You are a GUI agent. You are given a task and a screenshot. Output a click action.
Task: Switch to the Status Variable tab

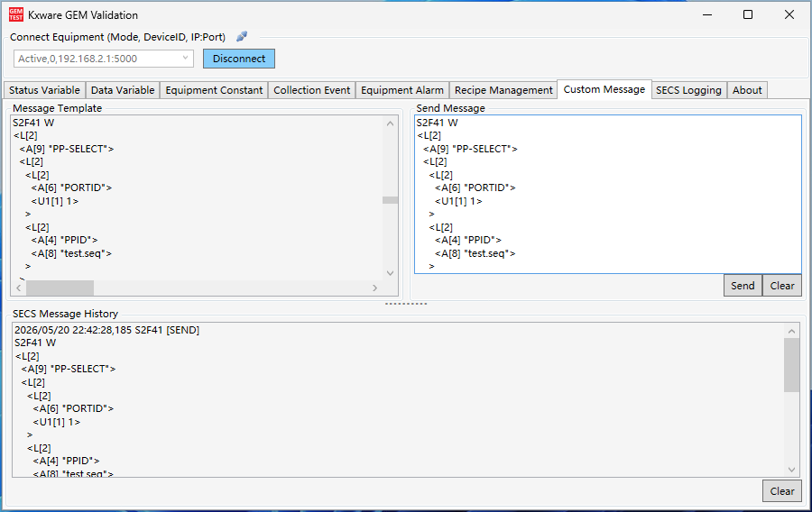(44, 90)
